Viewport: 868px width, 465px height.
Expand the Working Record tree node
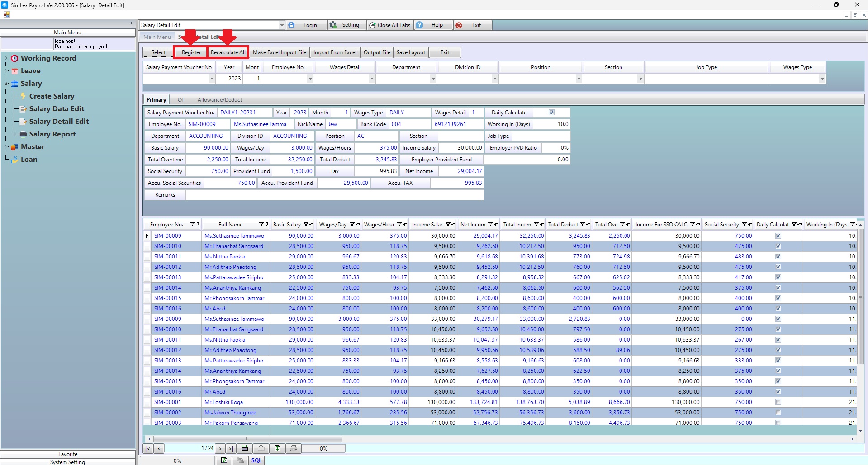click(7, 58)
